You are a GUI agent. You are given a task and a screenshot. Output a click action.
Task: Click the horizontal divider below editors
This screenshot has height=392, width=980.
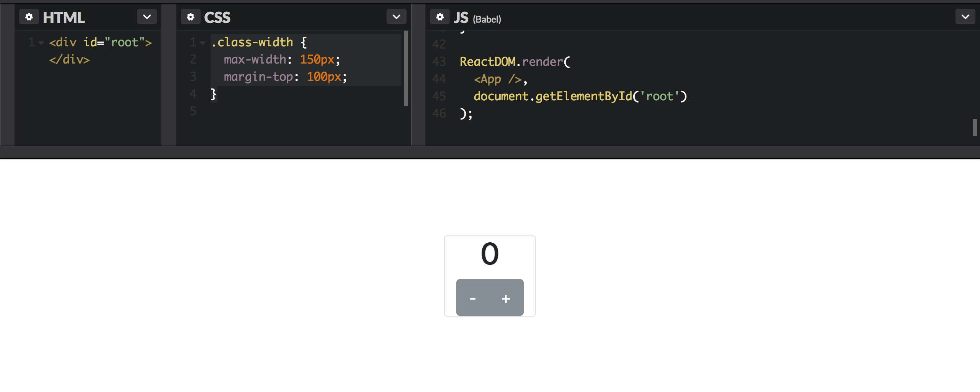point(490,152)
